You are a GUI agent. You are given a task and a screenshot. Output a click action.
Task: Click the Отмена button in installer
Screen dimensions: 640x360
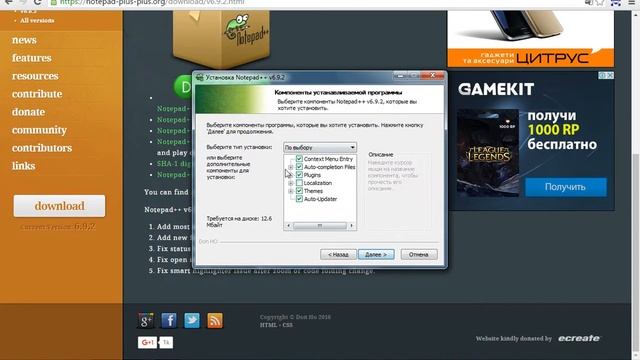pos(419,254)
